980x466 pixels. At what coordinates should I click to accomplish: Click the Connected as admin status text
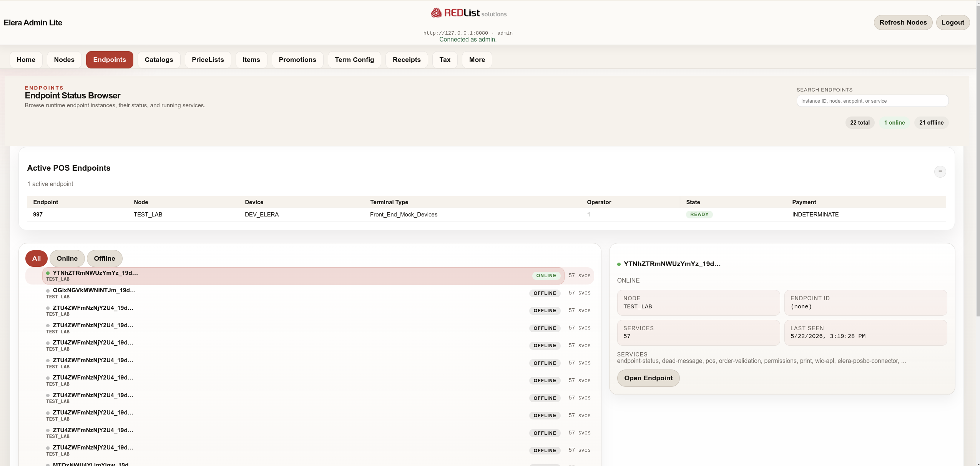[x=468, y=40]
